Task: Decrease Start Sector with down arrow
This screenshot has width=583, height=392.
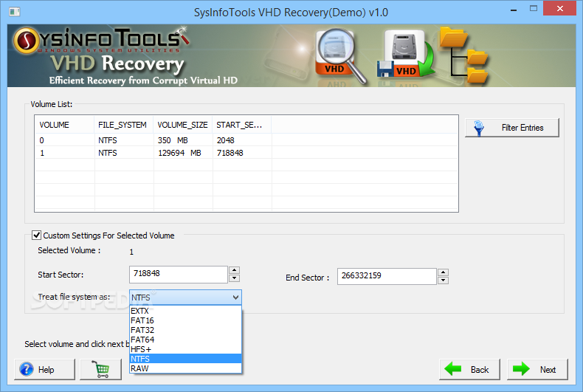Action: [x=234, y=278]
